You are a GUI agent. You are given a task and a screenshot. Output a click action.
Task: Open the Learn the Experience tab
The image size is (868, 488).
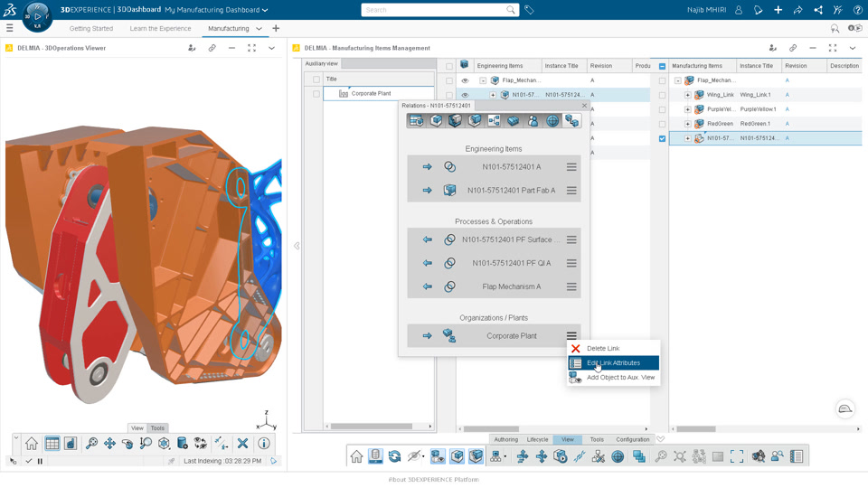[160, 28]
